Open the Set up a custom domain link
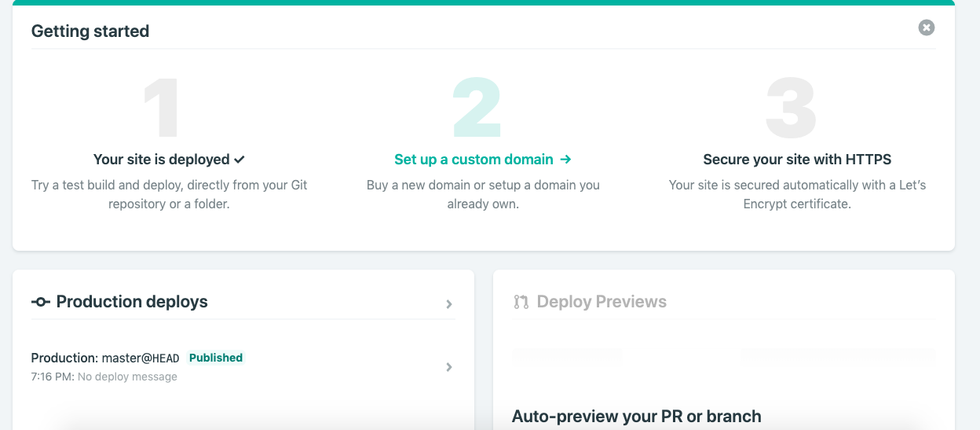Image resolution: width=980 pixels, height=430 pixels. tap(474, 160)
